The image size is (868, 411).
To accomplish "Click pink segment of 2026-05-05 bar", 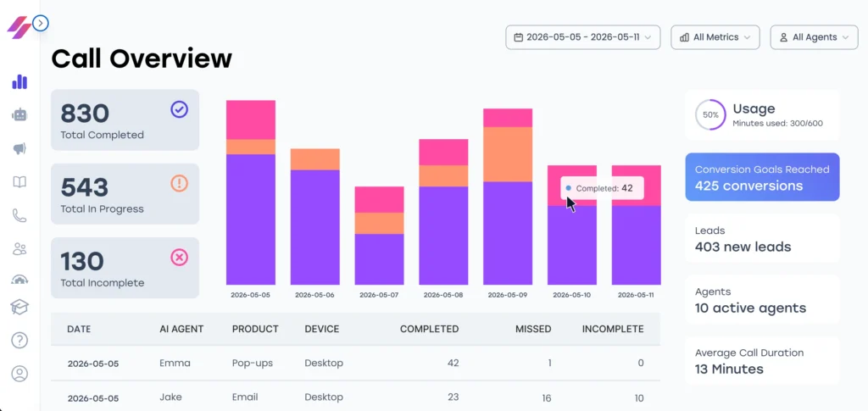I will tap(251, 119).
